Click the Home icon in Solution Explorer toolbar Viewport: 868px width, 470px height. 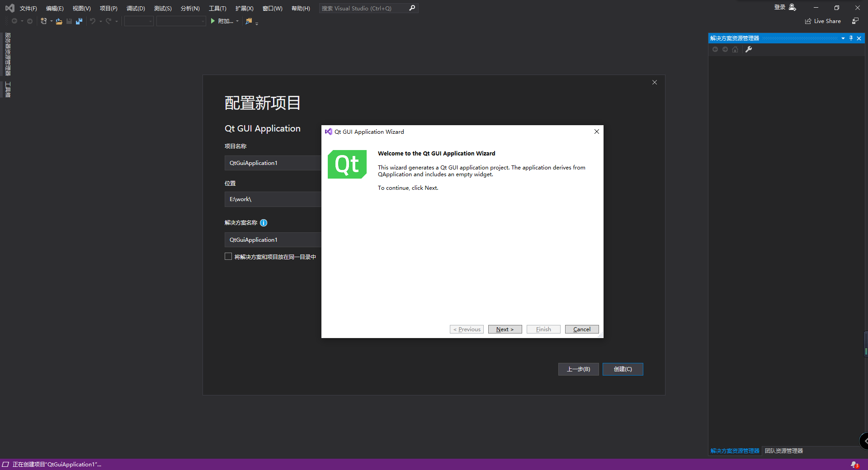click(735, 50)
